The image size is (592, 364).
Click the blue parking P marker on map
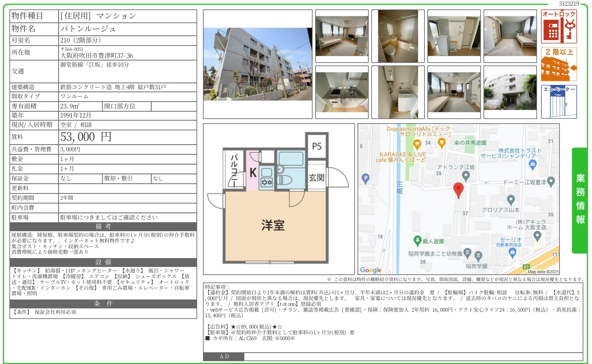pyautogui.click(x=365, y=178)
